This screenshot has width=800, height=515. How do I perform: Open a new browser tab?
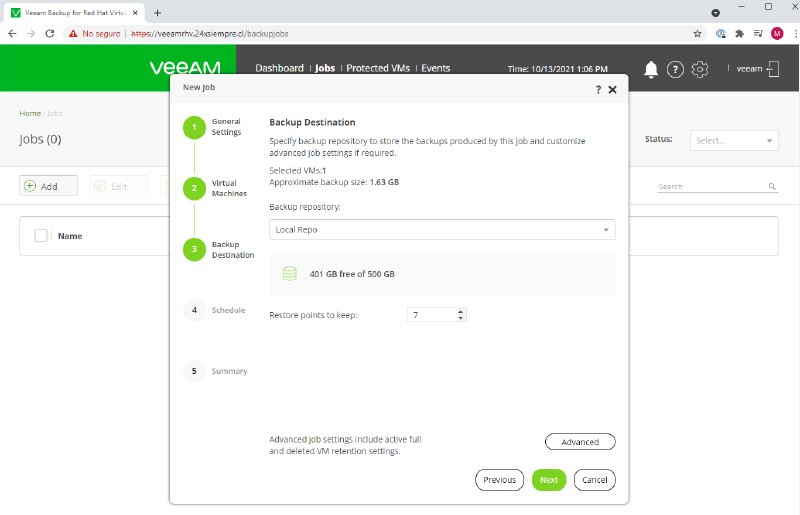coord(157,13)
